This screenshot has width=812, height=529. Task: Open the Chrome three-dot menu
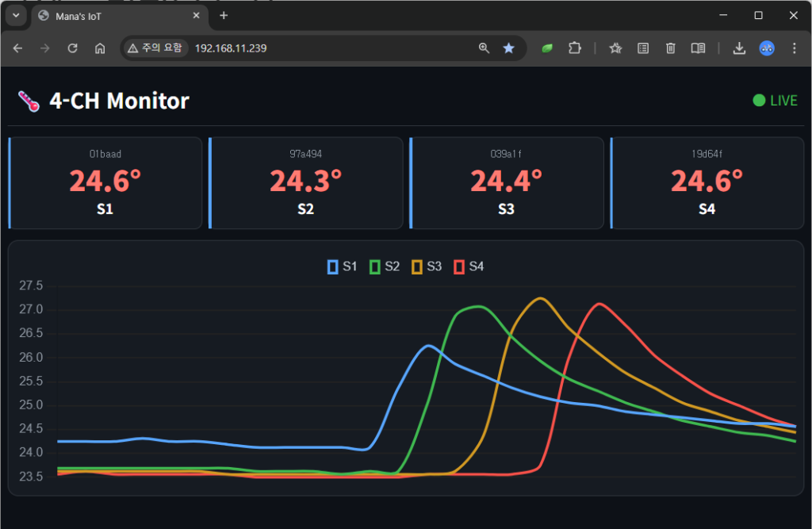(794, 48)
